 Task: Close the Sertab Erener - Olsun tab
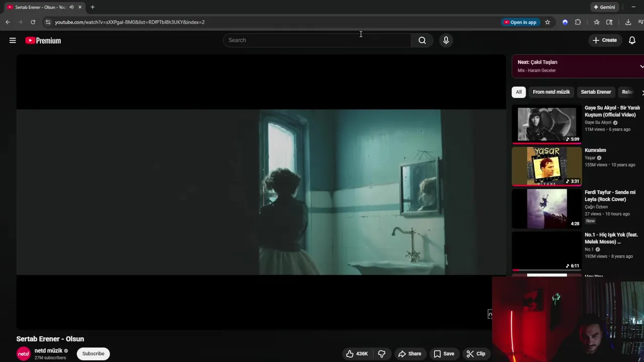[79, 7]
